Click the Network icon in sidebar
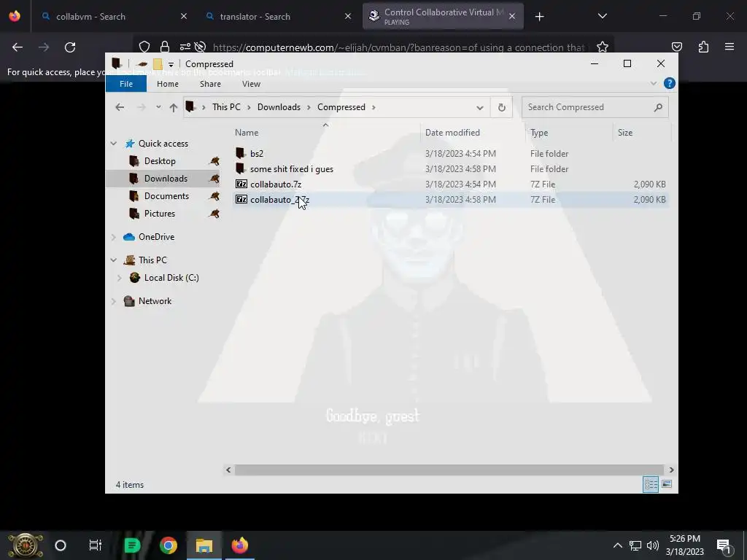Image resolution: width=747 pixels, height=560 pixels. point(129,301)
